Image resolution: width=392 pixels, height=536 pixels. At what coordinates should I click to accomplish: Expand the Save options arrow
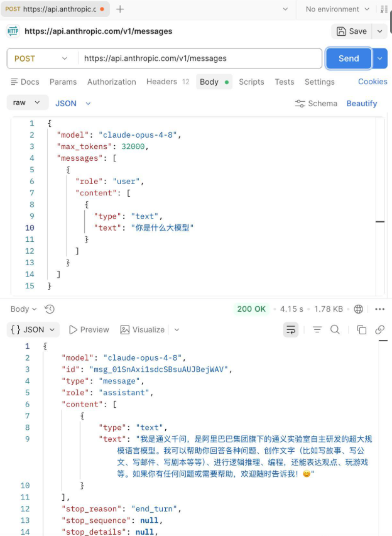pos(379,31)
